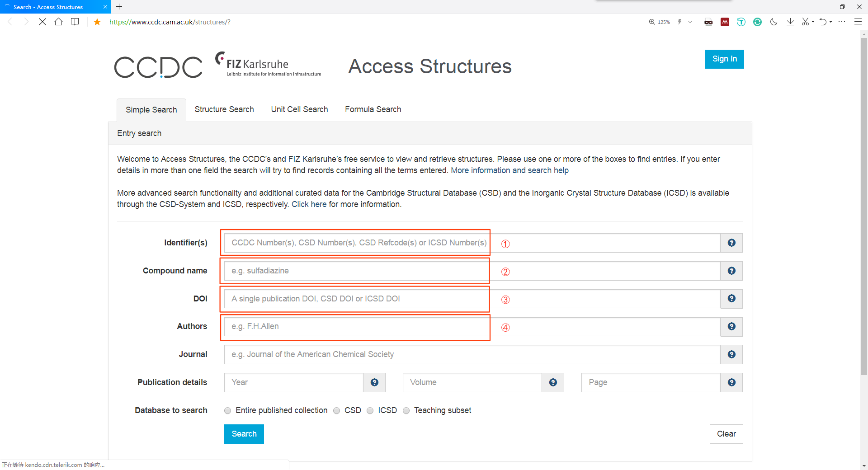Click the Sign In button
The width and height of the screenshot is (868, 470).
point(724,59)
